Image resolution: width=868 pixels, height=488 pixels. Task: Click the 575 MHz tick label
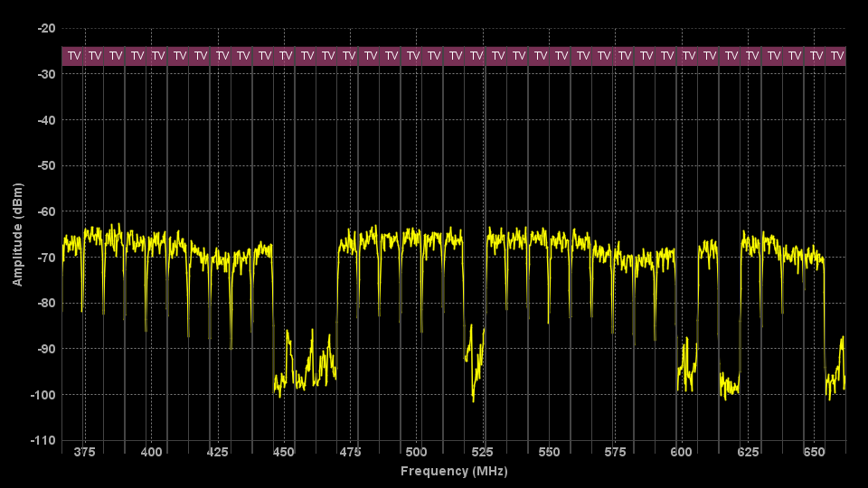pos(616,451)
